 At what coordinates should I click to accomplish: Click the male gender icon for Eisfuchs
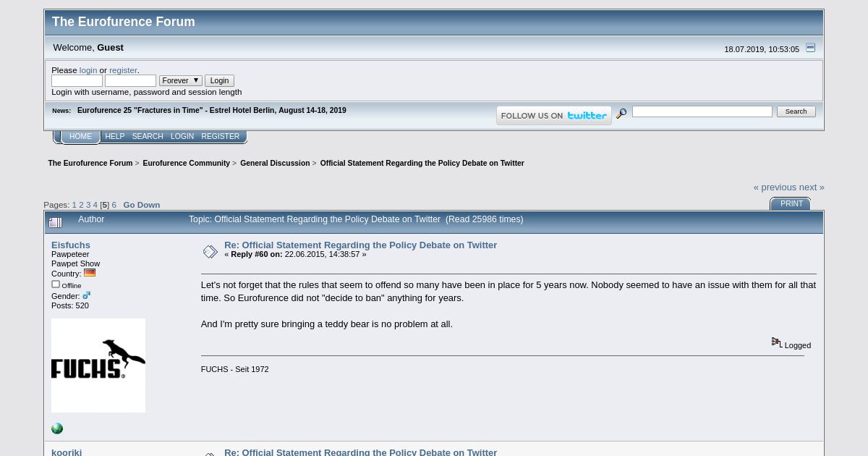point(86,295)
